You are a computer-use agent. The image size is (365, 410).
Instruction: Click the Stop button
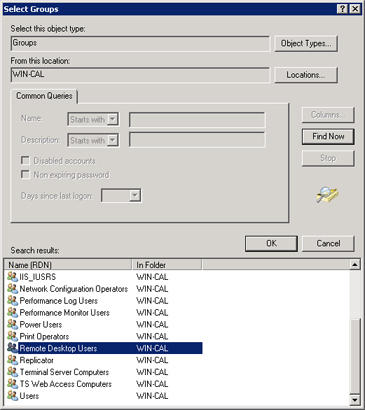click(x=328, y=158)
